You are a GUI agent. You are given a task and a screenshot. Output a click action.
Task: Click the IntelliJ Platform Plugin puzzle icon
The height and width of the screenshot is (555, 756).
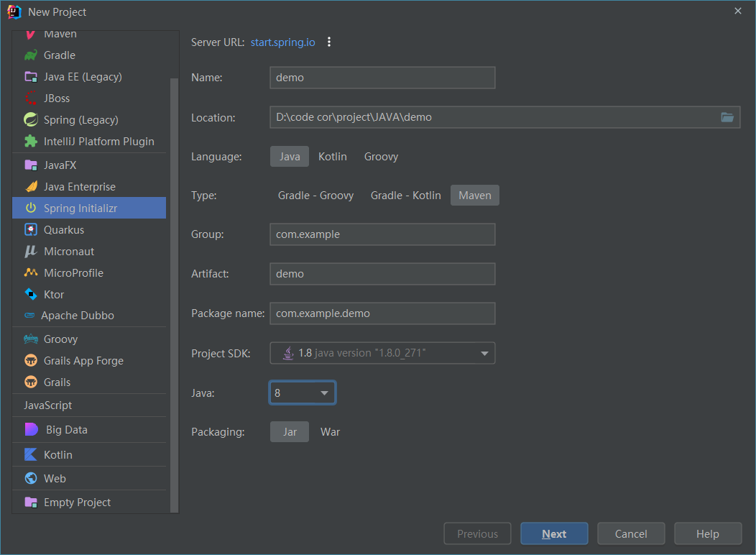(x=31, y=142)
